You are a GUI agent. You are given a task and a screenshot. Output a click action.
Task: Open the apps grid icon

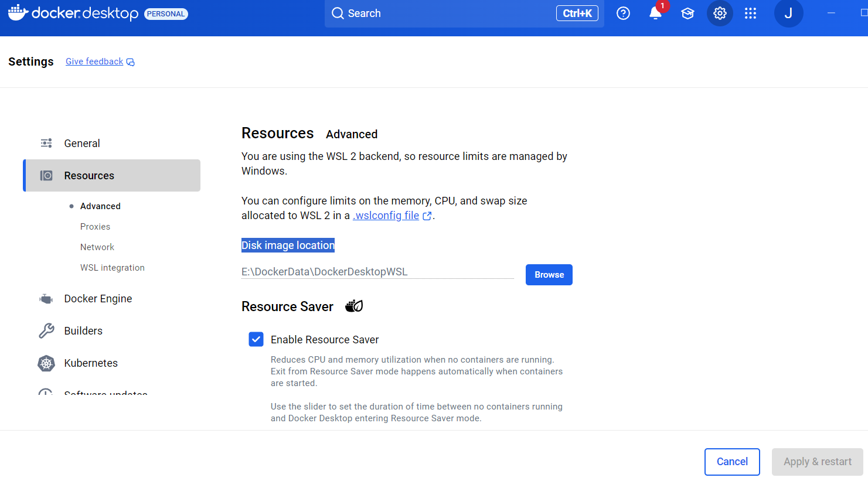[750, 13]
